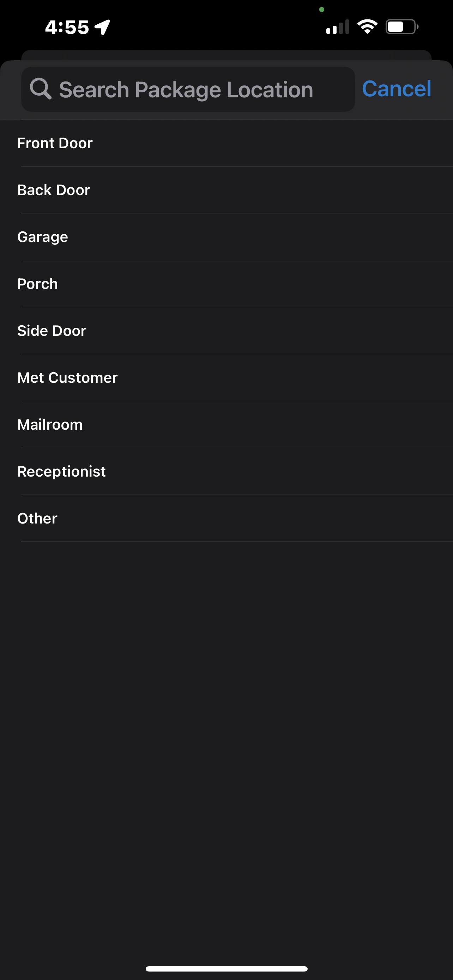Tap the 4:55 clock in status bar
The image size is (453, 980).
tap(67, 28)
